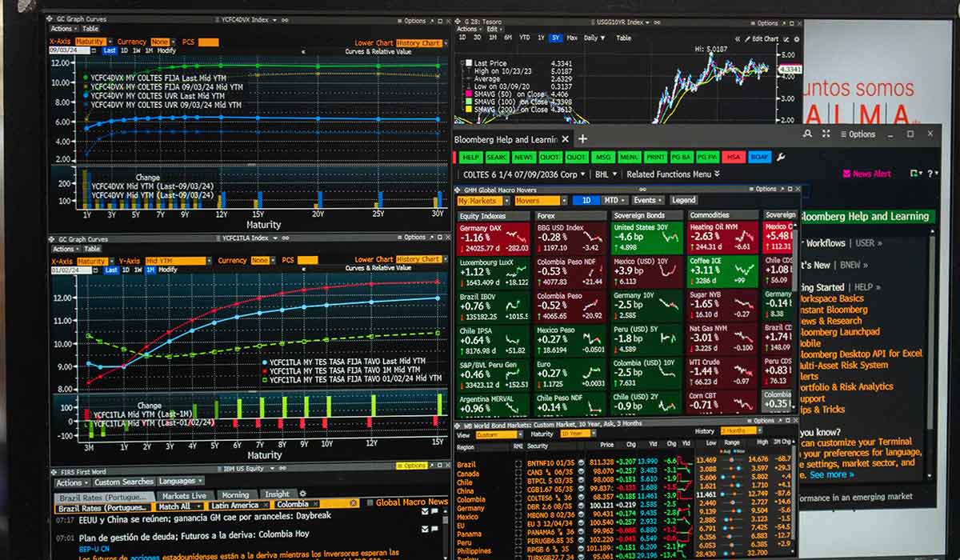960x560 pixels.
Task: Click the search icon in Bloomberg title bar
Action: coord(807,134)
